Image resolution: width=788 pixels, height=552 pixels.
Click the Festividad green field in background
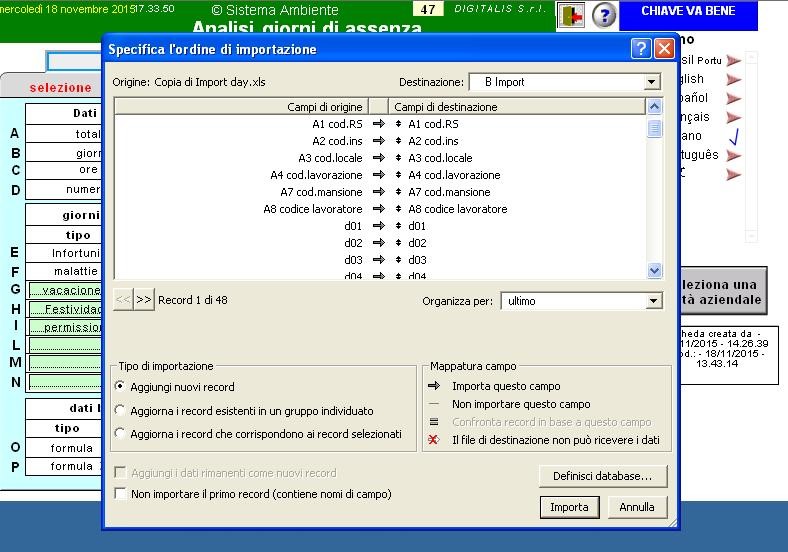click(65, 309)
